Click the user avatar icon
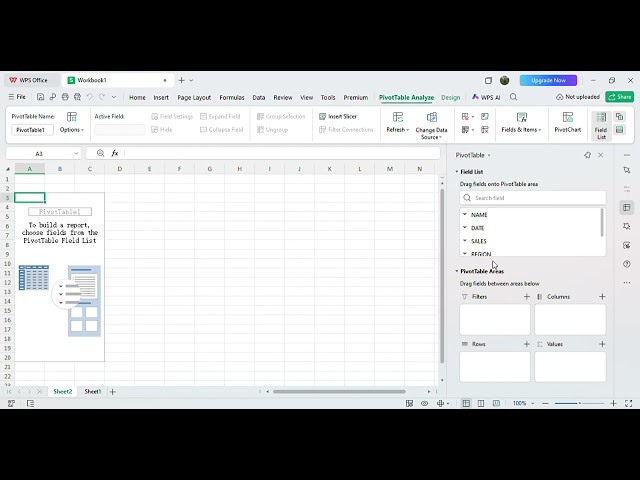This screenshot has width=640, height=480. pyautogui.click(x=504, y=80)
